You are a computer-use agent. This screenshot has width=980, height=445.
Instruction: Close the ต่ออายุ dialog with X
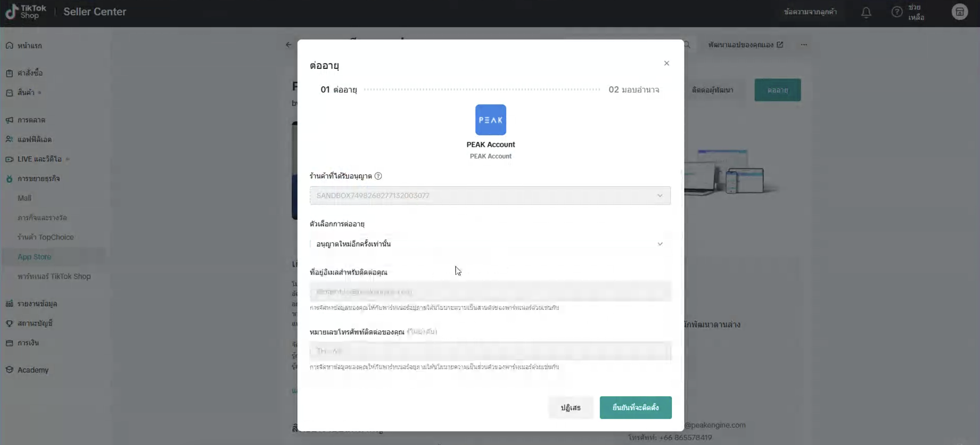coord(666,63)
